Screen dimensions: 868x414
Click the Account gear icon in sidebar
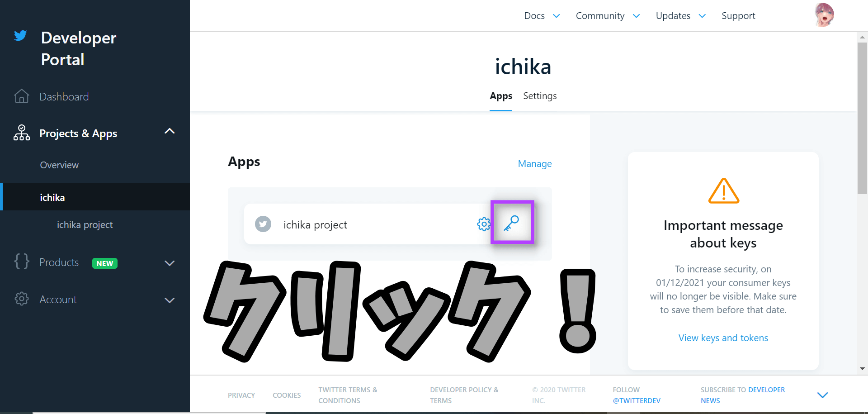[x=22, y=299]
